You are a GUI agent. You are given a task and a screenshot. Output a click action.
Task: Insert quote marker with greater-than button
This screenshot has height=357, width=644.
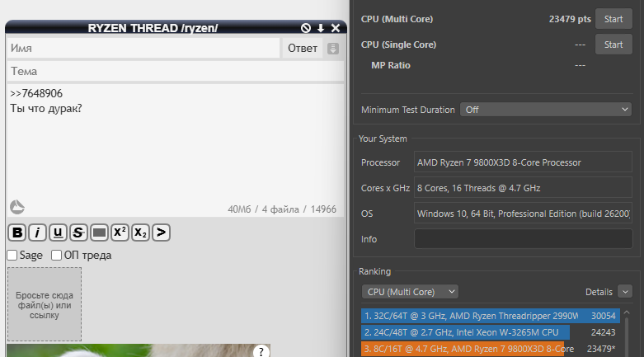[161, 233]
